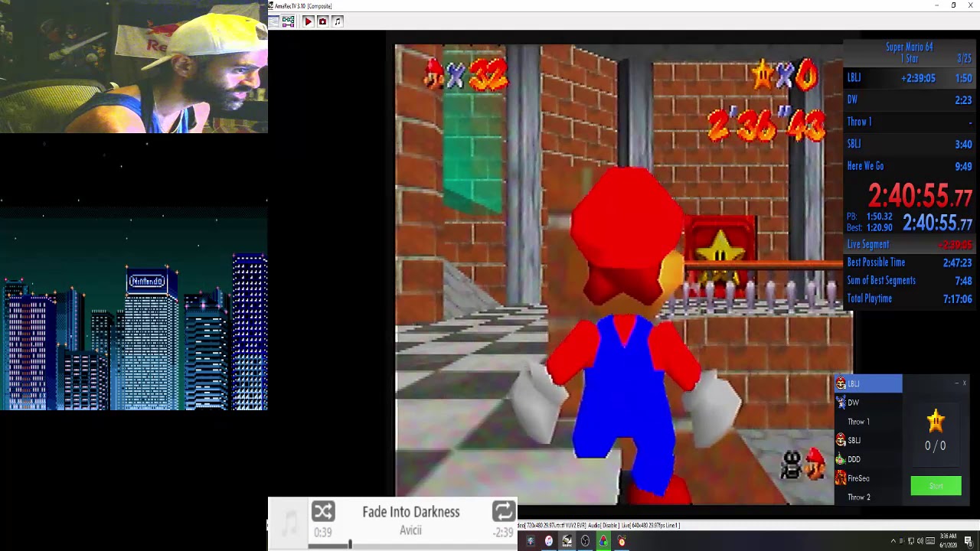The image size is (980, 551).
Task: Select Throw 2 in the star tracker
Action: coord(868,497)
